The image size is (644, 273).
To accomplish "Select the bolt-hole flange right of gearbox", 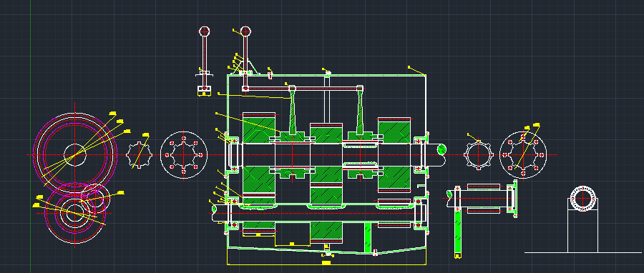I will click(x=523, y=155).
